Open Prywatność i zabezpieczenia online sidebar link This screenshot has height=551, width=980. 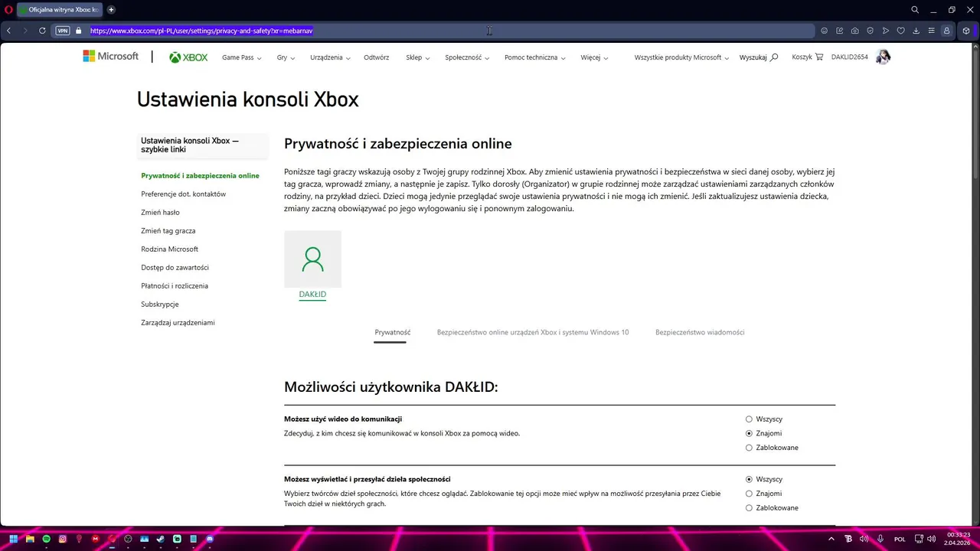point(200,175)
